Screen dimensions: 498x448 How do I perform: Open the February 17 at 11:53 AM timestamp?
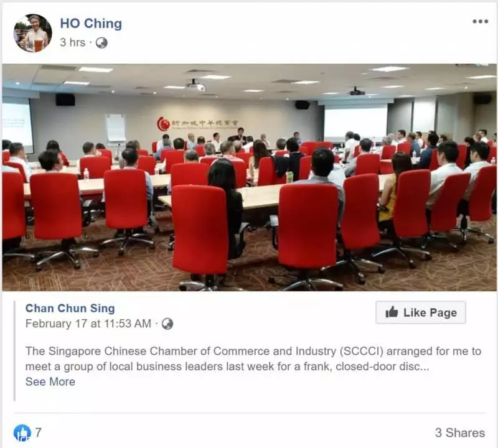coord(88,324)
